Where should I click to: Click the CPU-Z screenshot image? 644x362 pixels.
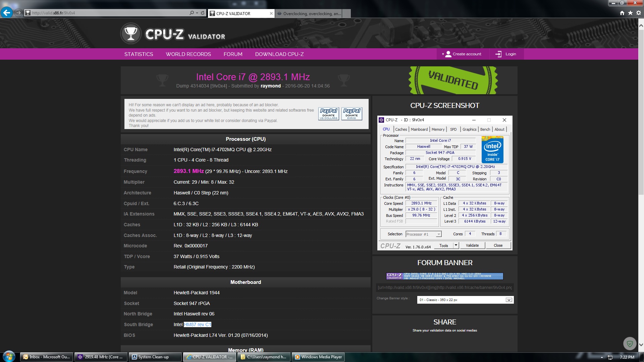(445, 183)
